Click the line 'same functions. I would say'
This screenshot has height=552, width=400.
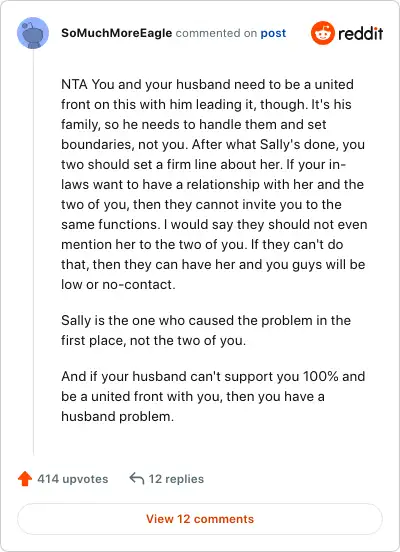214,225
